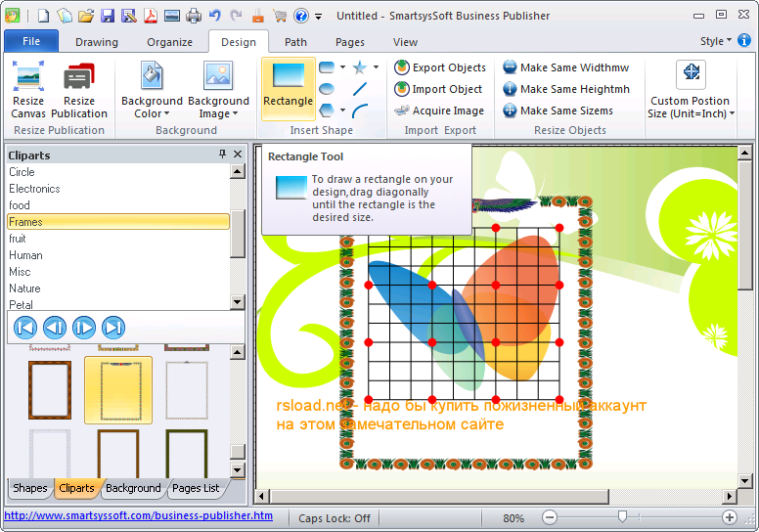
Task: Open the File menu
Action: tap(31, 41)
